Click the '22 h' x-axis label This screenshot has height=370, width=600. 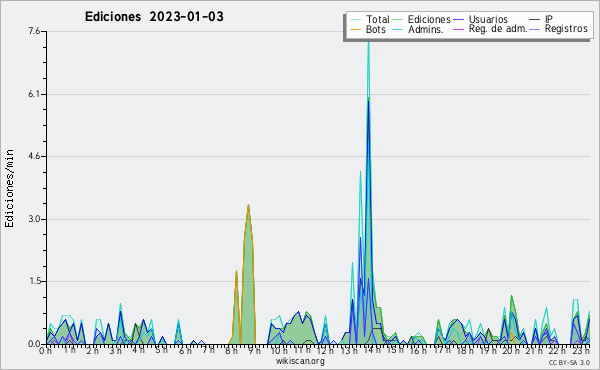(x=558, y=351)
